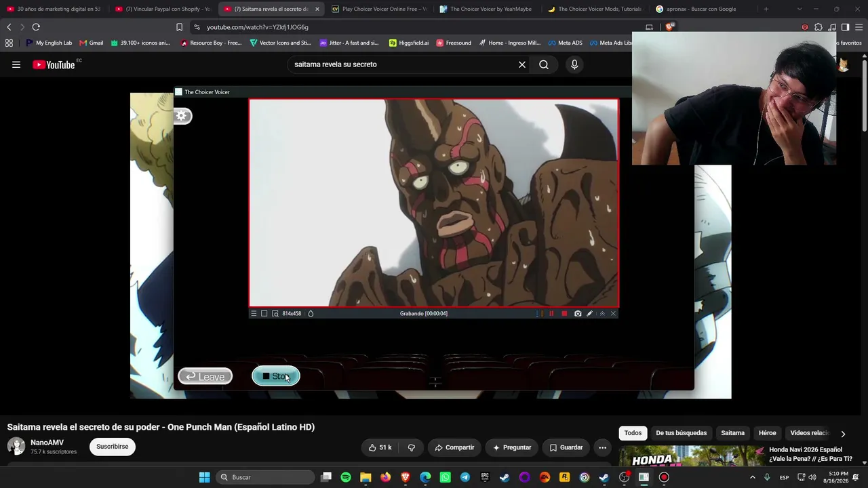
Task: Go to YouTube home via the logo
Action: pyautogui.click(x=54, y=65)
